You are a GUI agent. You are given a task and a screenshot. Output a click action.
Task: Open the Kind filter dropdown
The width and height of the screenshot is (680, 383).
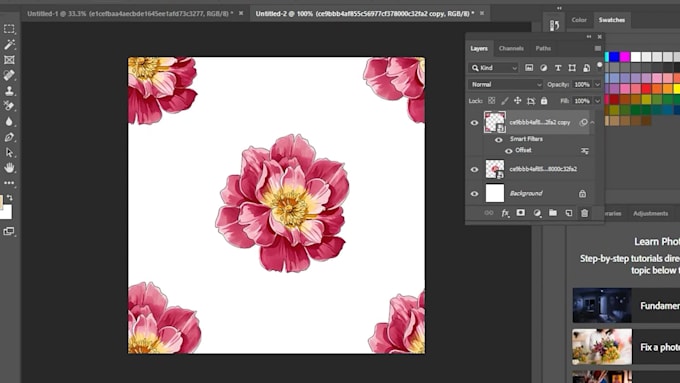pos(494,68)
